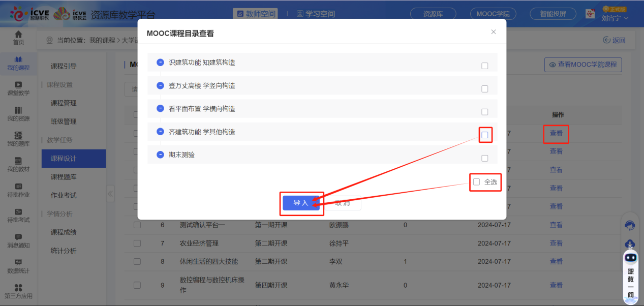This screenshot has height=306, width=644.
Task: Click 查看 link for 农业经济管理 row
Action: 556,243
